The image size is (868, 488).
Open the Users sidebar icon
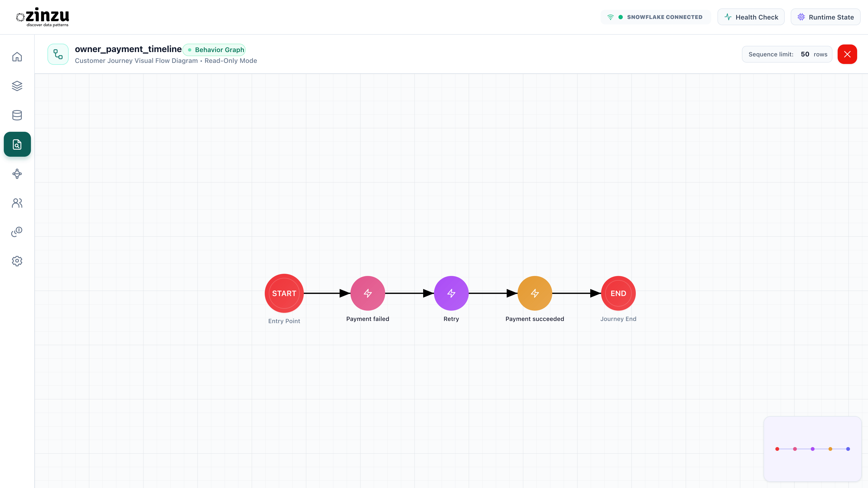click(x=17, y=203)
